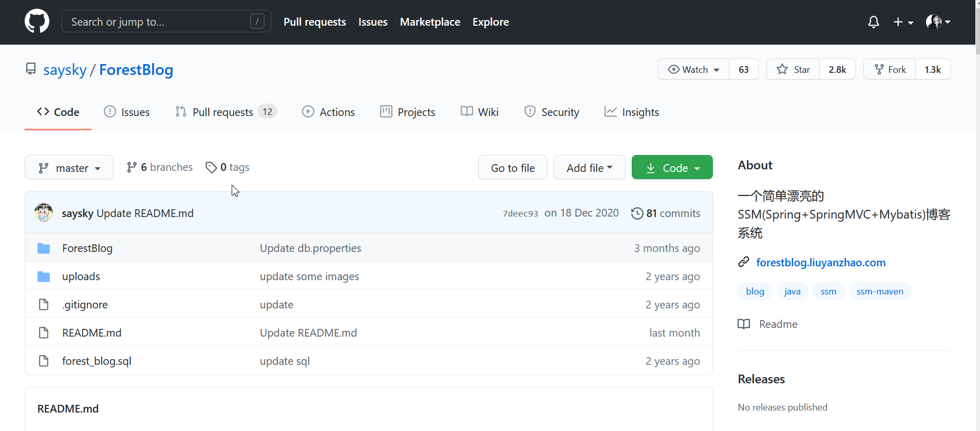Open the Releases section heading
Screen dimensions: 980x431
[761, 379]
